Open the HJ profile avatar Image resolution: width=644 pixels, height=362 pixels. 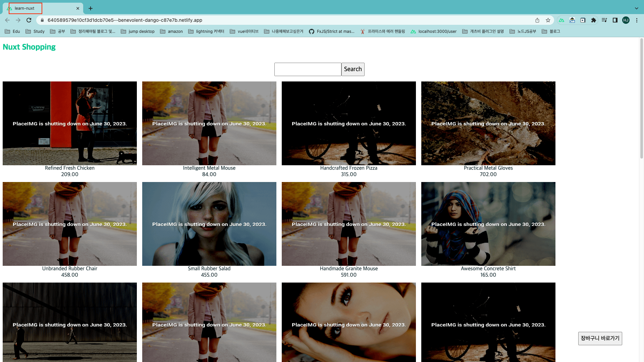[626, 20]
